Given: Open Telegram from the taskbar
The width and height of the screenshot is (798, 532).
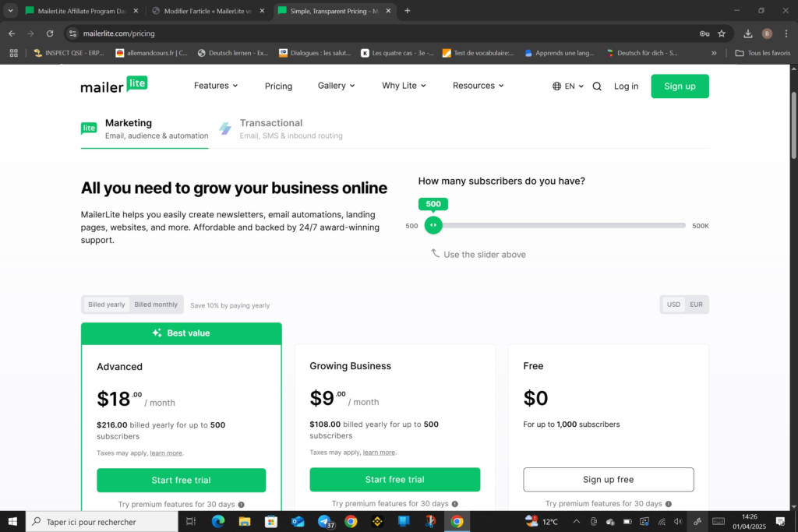Looking at the screenshot, I should pyautogui.click(x=325, y=521).
